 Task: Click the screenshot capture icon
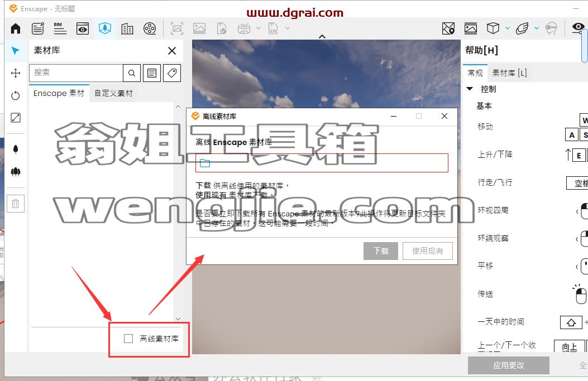(177, 28)
